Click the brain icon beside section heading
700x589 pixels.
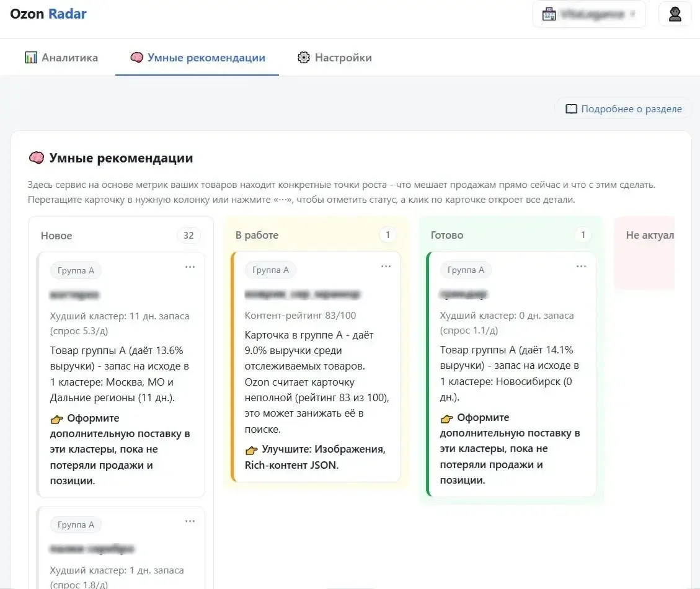click(36, 157)
